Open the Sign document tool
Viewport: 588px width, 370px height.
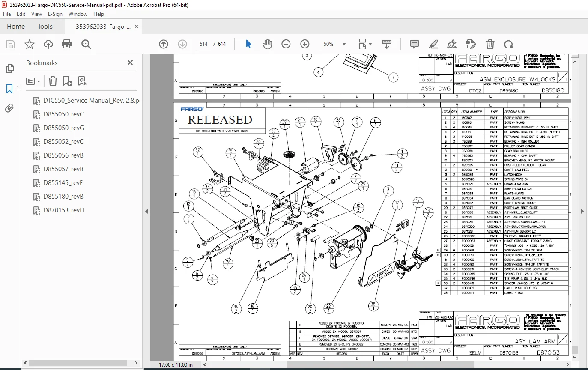click(x=452, y=44)
